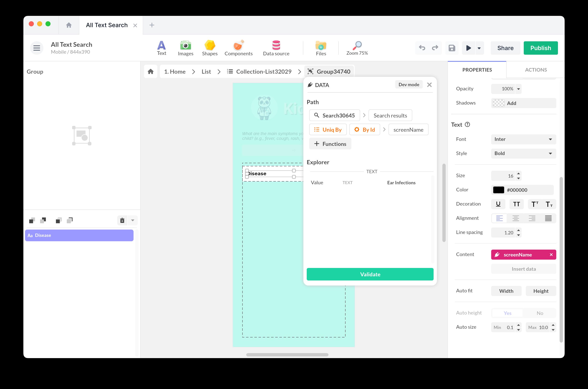Image resolution: width=588 pixels, height=389 pixels.
Task: Delete the selected layer with the trash icon
Action: click(x=122, y=220)
